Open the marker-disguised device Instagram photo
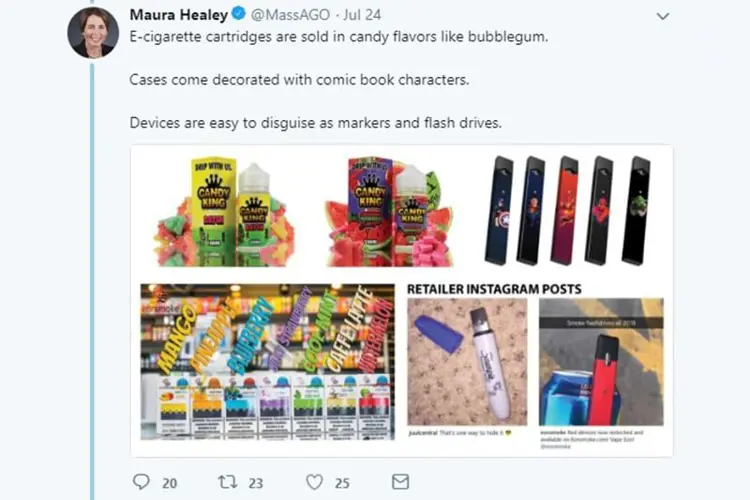Screen dimensions: 750x500 click(467, 362)
